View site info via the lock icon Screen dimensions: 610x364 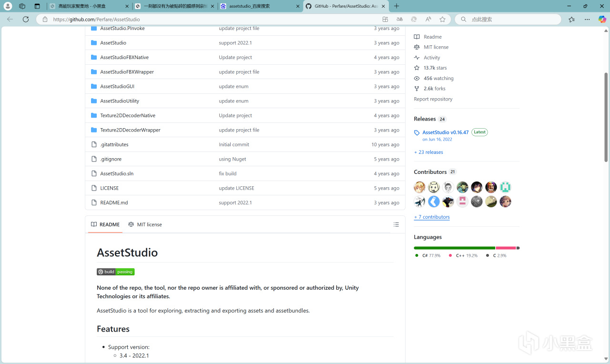pos(45,20)
